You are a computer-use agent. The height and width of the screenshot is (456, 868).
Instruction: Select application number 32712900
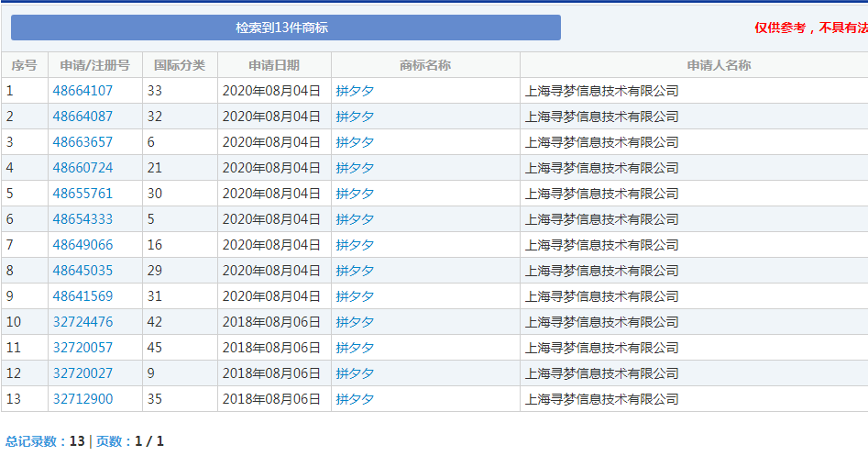[82, 399]
